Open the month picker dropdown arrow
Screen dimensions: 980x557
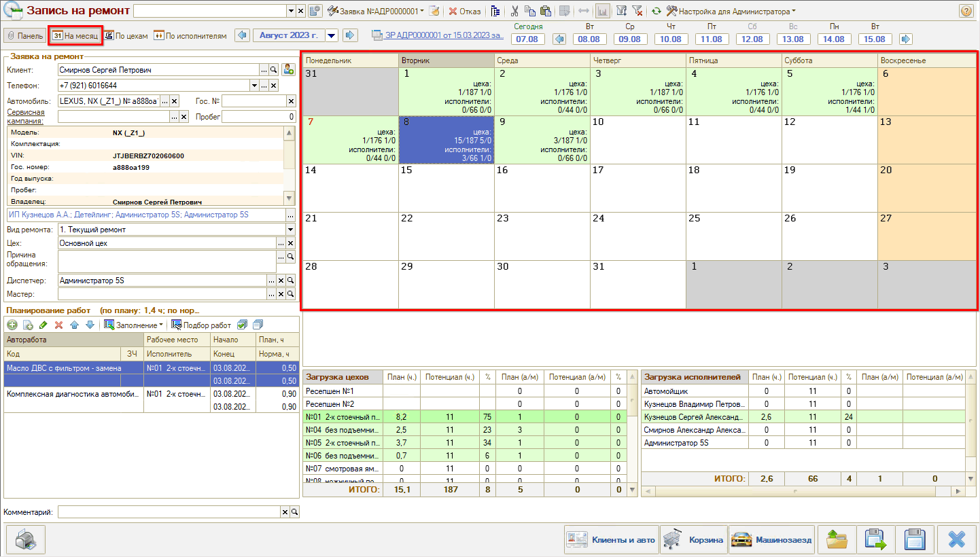pos(332,35)
